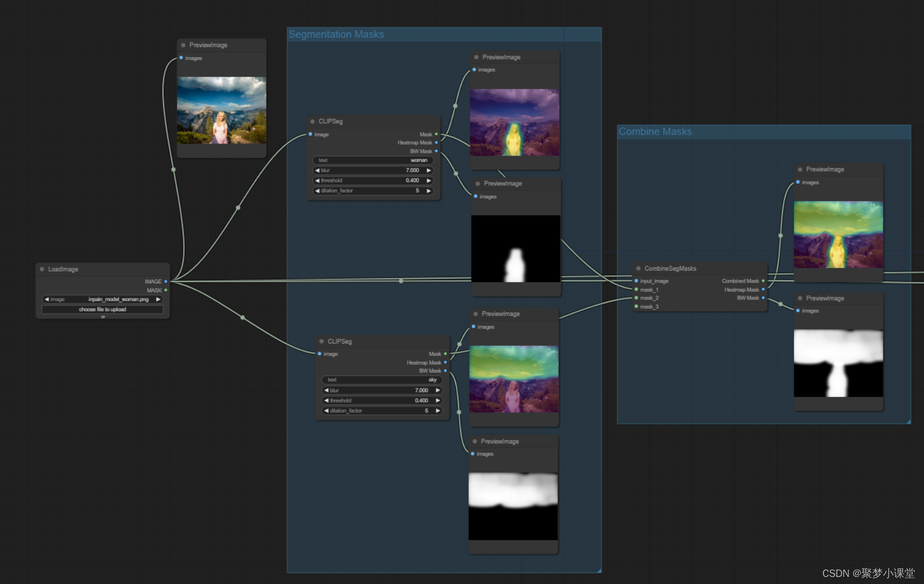Open the woman black-white silhouette mask thumbnail
924x584 pixels.
516,249
